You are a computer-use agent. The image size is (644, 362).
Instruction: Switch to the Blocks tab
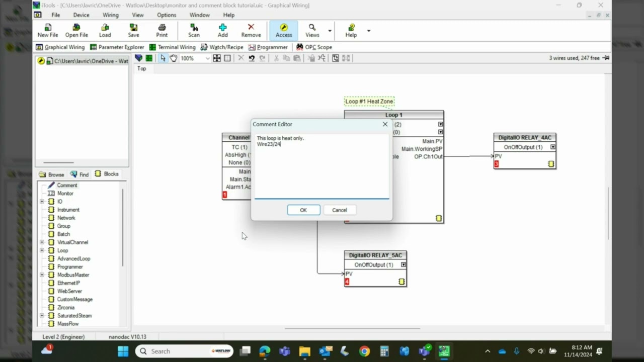107,174
